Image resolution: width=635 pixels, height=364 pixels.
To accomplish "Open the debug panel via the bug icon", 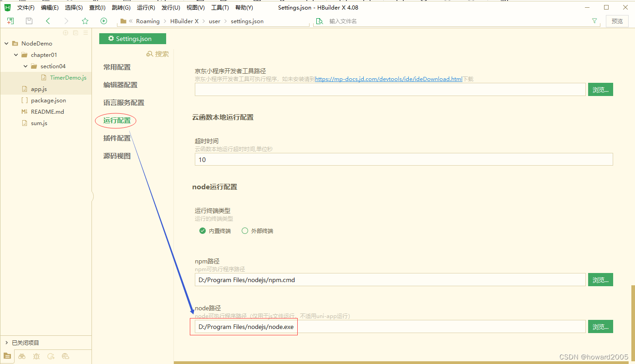I will pos(36,356).
